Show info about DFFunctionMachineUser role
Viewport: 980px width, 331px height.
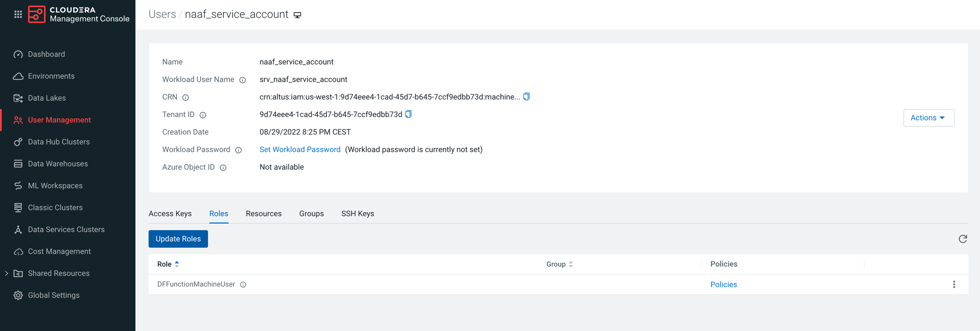[243, 285]
